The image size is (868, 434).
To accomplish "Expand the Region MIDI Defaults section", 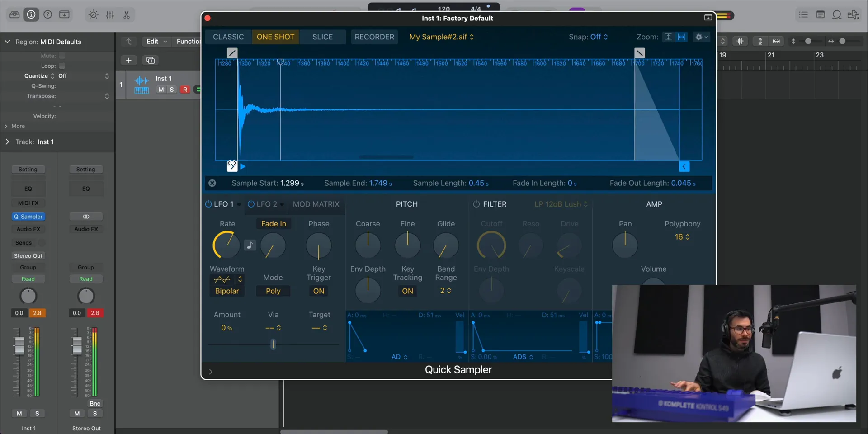I will pos(7,42).
